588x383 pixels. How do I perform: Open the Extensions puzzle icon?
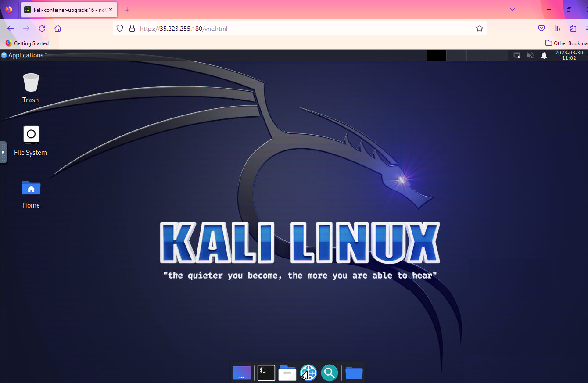(x=573, y=29)
